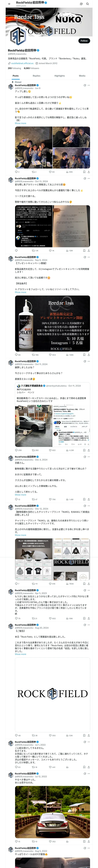Switch to the Media tab
Viewport: 98px width, 868px height.
pos(82,76)
